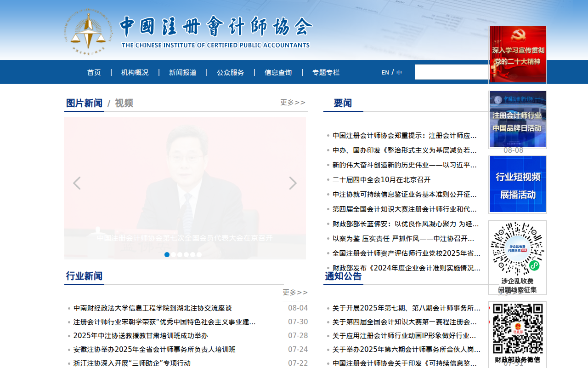Select the third carousel dot indicator
Image resolution: width=588 pixels, height=368 pixels.
[180, 254]
